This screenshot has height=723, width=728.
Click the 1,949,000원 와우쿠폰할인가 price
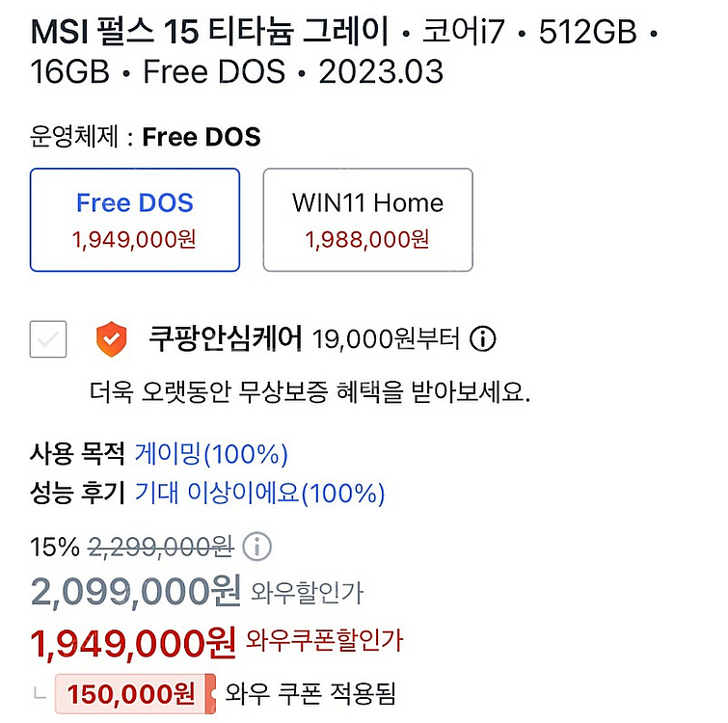216,643
